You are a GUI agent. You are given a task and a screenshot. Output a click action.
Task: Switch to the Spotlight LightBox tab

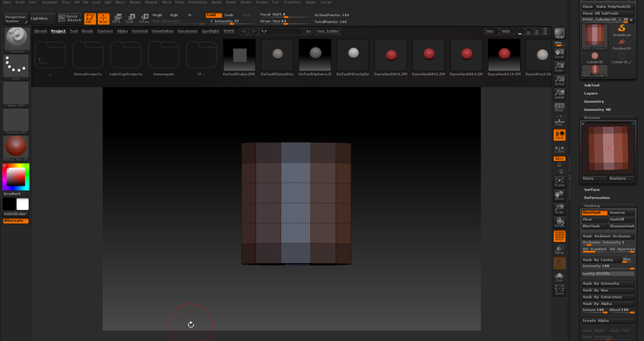[210, 31]
